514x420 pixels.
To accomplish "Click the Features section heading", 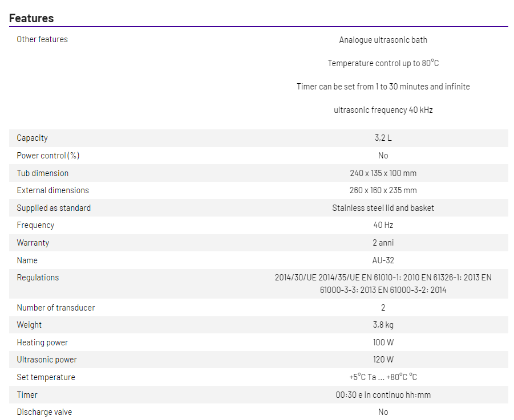I will (x=31, y=18).
